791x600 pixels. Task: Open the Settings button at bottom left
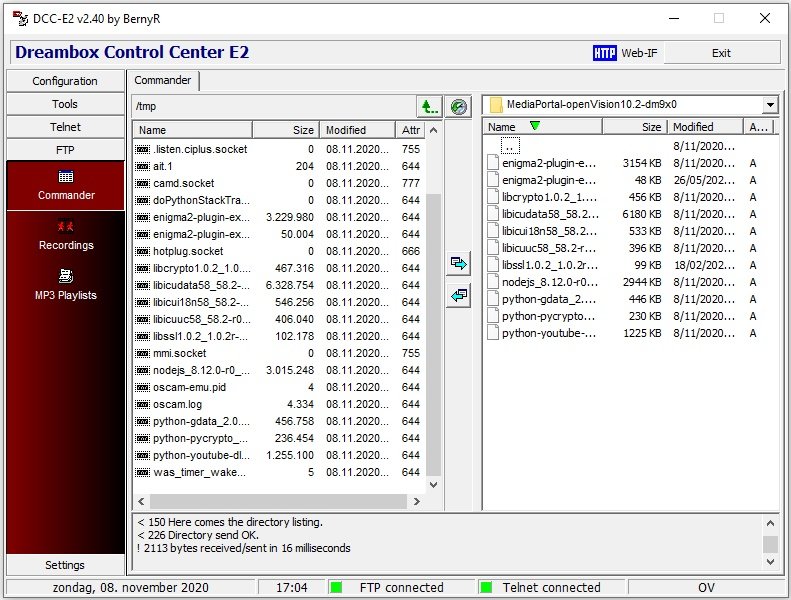pyautogui.click(x=65, y=565)
